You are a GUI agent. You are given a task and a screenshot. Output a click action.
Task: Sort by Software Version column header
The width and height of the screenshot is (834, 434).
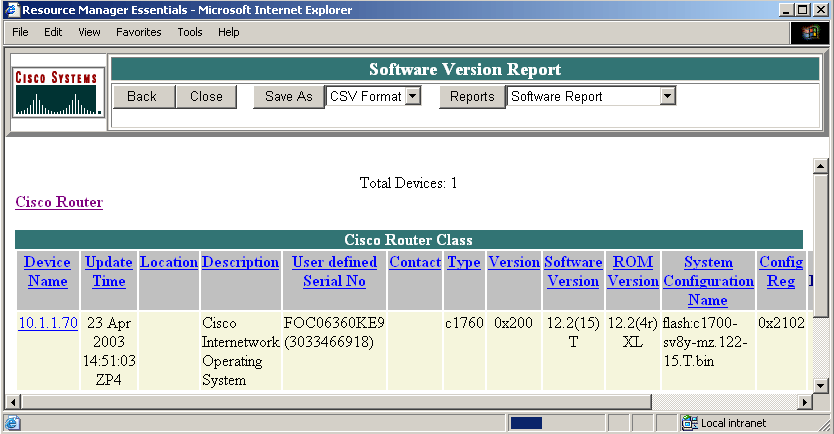pyautogui.click(x=573, y=271)
